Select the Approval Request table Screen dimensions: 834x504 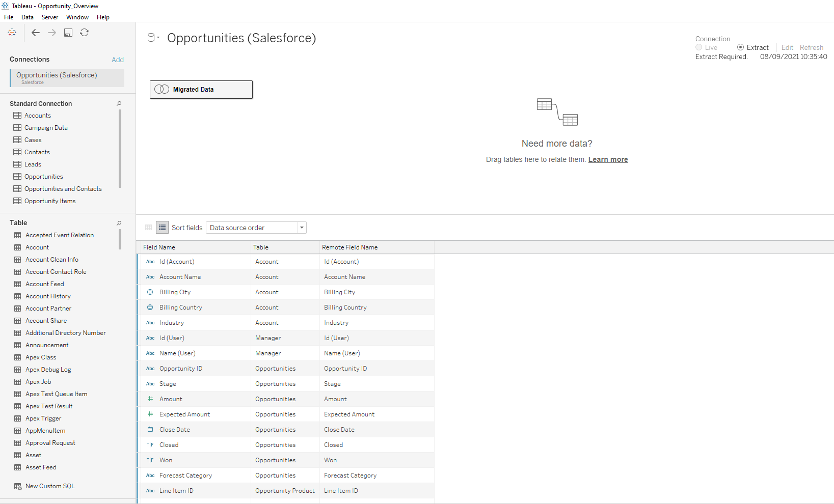(x=50, y=443)
